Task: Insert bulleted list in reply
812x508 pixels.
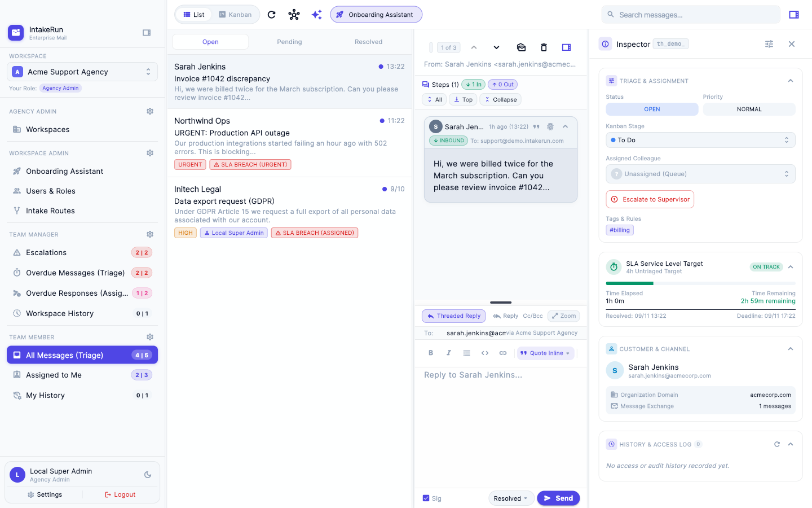Action: pos(467,353)
